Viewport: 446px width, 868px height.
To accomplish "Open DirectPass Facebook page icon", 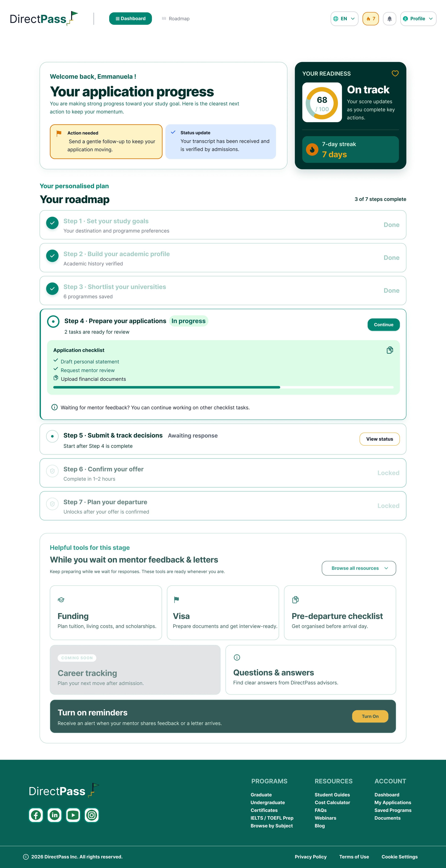I will 36,815.
